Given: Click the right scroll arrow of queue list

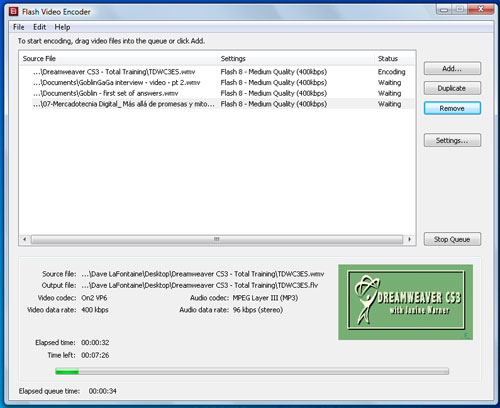Looking at the screenshot, I should click(x=409, y=239).
